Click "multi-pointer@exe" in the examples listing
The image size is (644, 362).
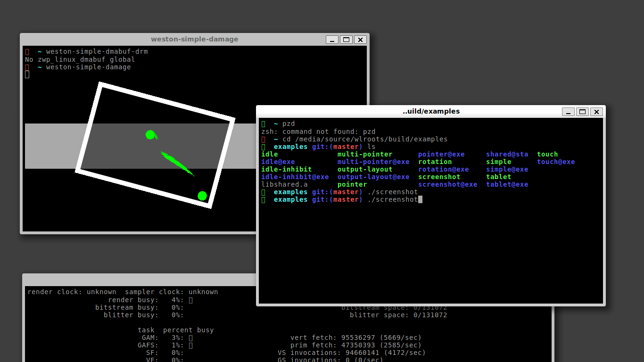coord(373,162)
